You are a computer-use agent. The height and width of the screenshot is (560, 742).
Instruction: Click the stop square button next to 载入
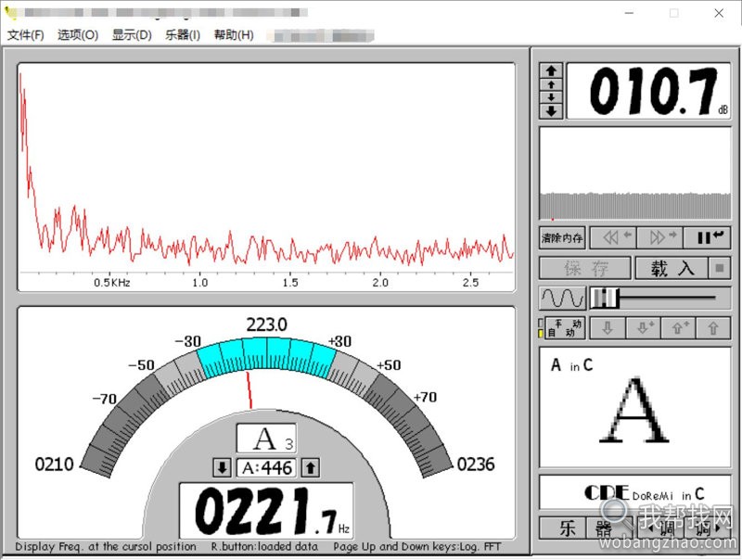718,269
